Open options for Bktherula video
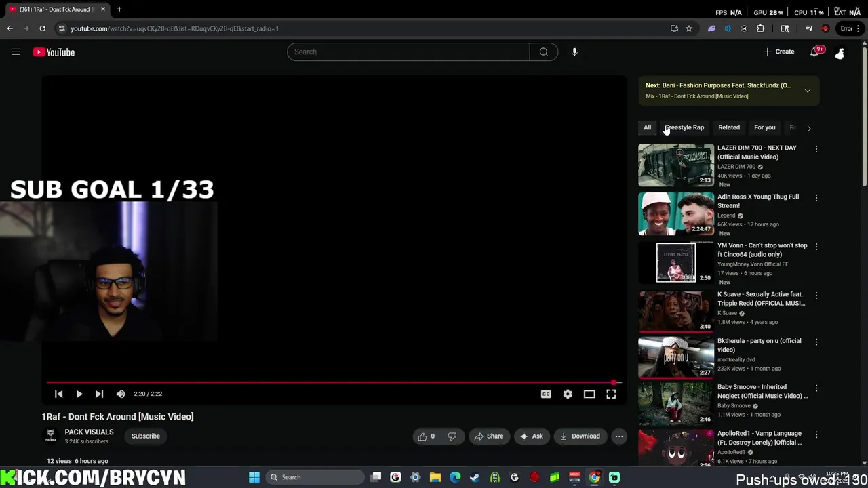This screenshot has height=488, width=868. tap(816, 342)
